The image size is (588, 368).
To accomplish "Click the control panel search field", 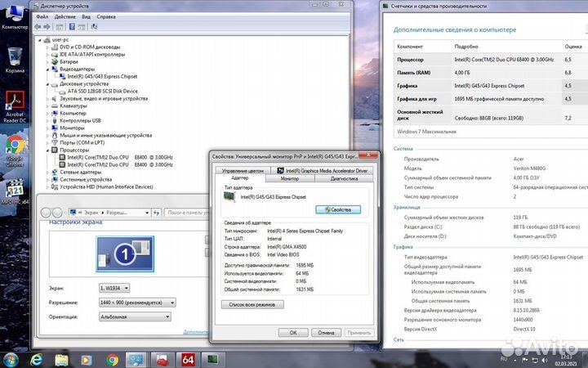I will pyautogui.click(x=187, y=213).
